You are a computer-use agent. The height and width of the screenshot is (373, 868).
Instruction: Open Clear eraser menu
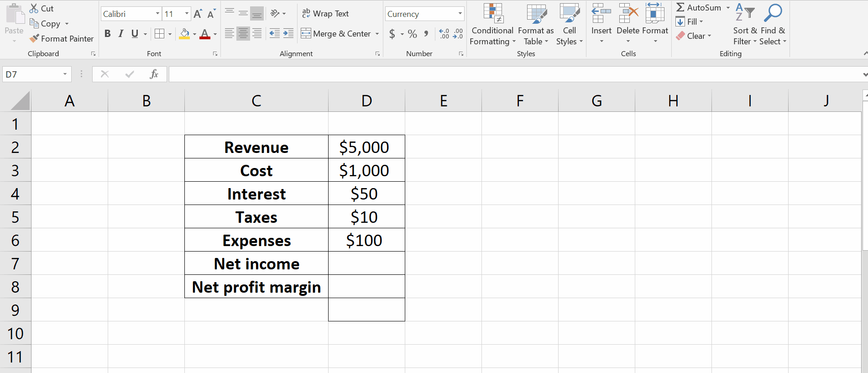coord(694,36)
